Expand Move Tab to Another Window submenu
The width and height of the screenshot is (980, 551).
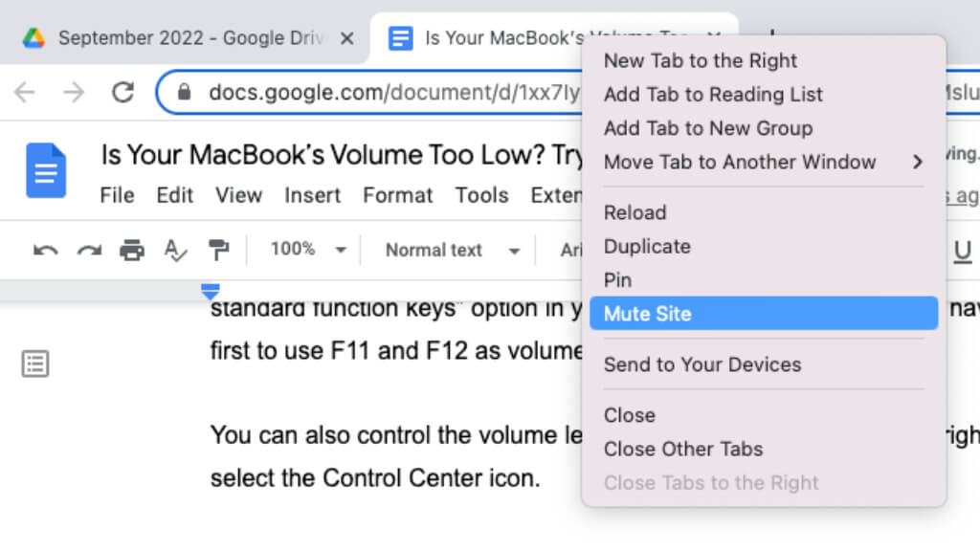(x=763, y=163)
